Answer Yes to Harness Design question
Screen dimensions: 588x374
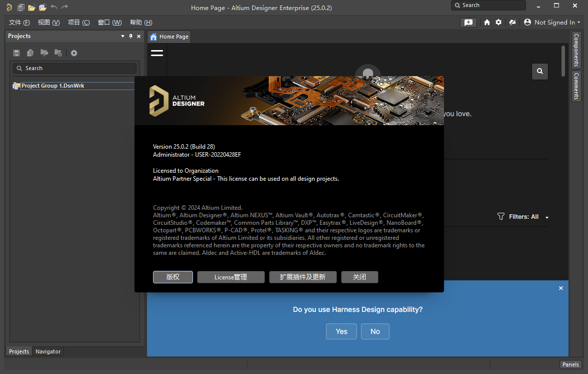pos(341,331)
